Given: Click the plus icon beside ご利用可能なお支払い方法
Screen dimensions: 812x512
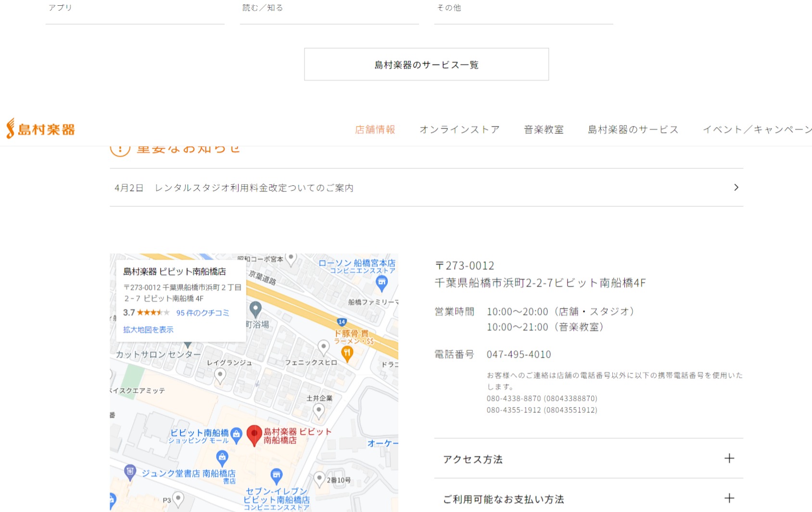Looking at the screenshot, I should 729,498.
